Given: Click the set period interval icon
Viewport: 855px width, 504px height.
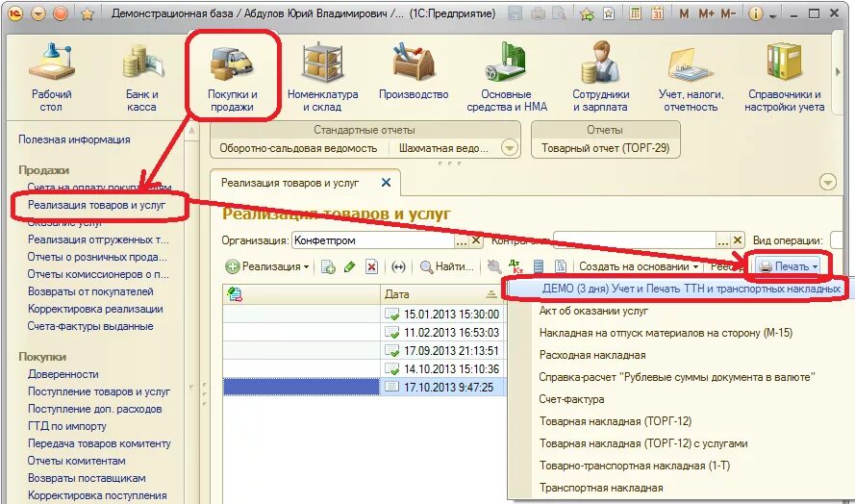Looking at the screenshot, I should (x=398, y=266).
